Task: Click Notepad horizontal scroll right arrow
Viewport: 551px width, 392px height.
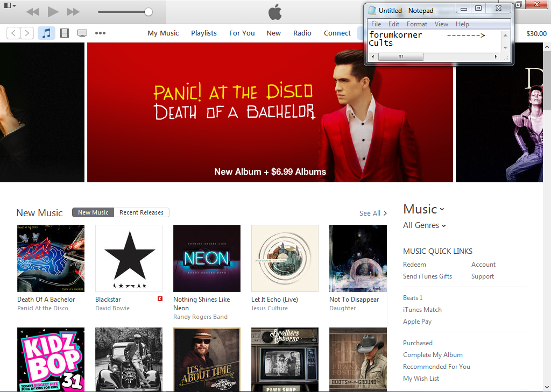Action: pyautogui.click(x=496, y=56)
